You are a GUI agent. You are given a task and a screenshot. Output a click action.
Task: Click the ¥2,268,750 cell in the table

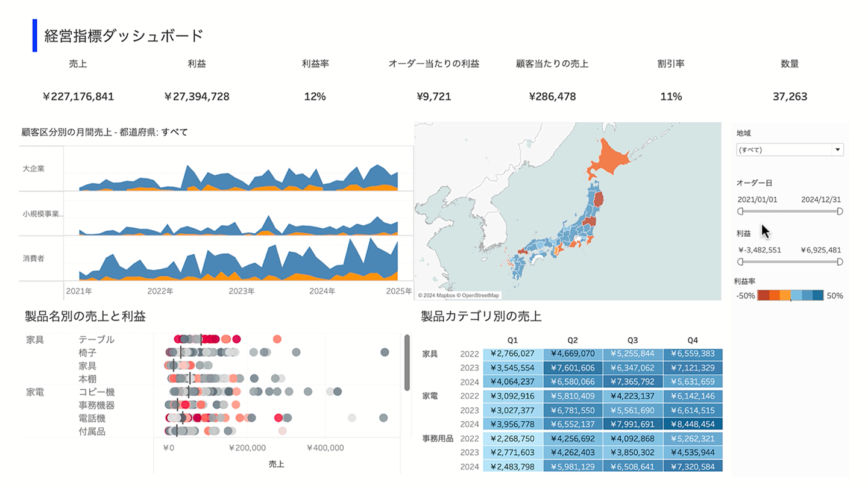(x=513, y=439)
